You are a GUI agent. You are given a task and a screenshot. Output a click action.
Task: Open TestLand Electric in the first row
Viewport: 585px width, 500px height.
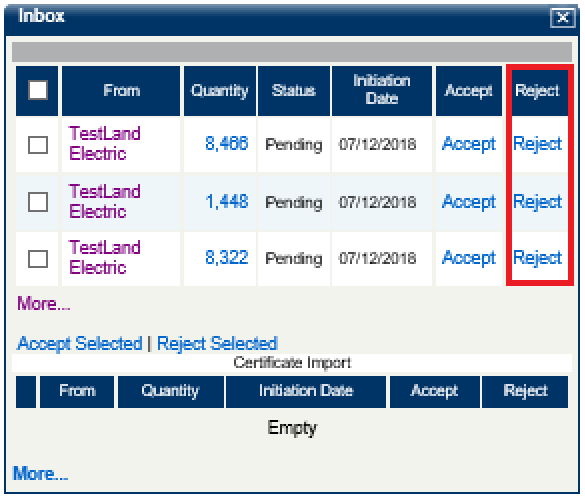tap(104, 143)
